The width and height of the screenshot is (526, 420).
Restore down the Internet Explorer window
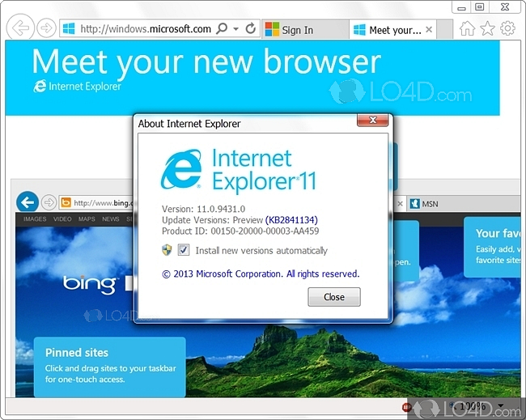480,7
